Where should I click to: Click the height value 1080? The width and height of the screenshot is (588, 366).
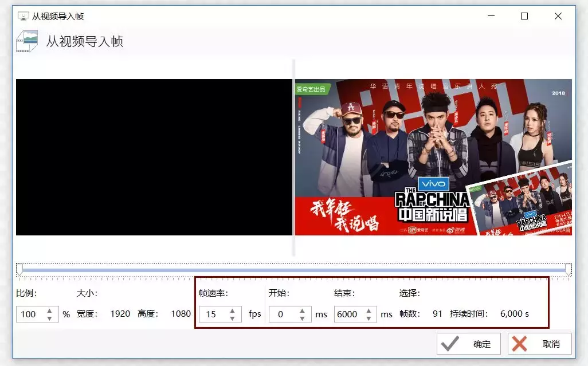pos(181,313)
